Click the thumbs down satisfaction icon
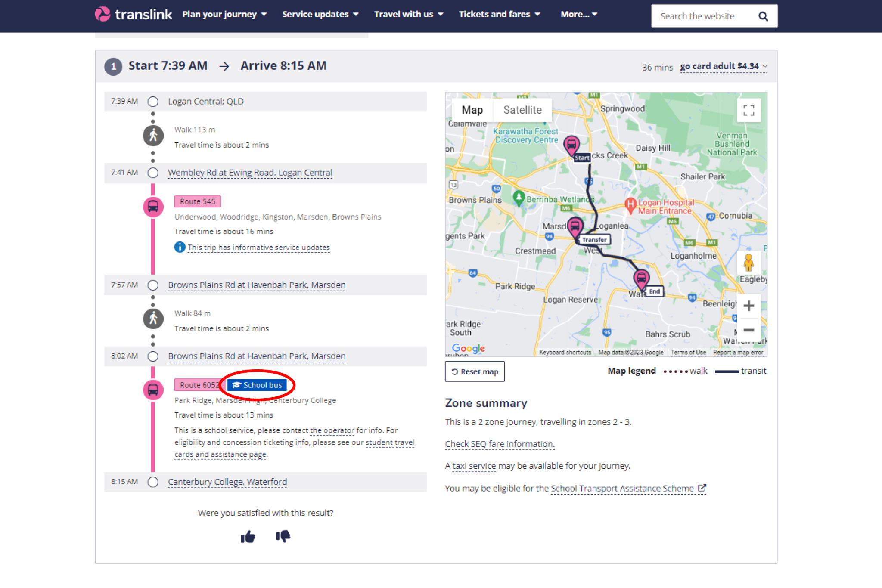 coord(283,537)
